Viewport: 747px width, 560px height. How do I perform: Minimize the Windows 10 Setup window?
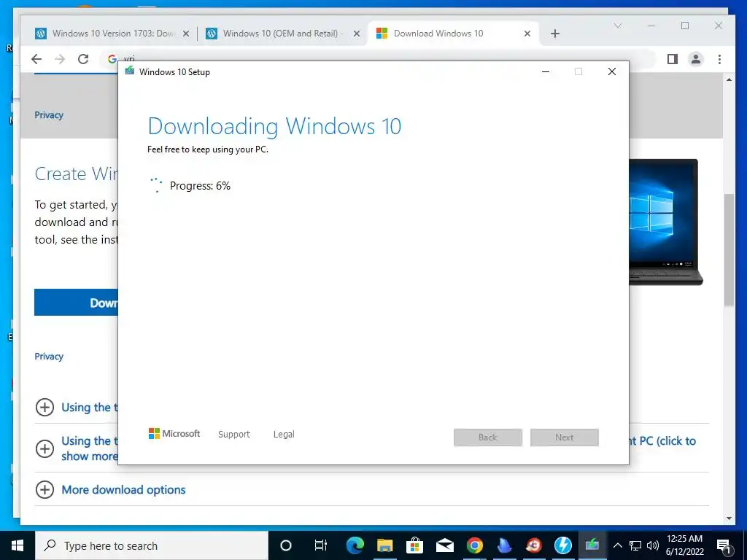[546, 71]
